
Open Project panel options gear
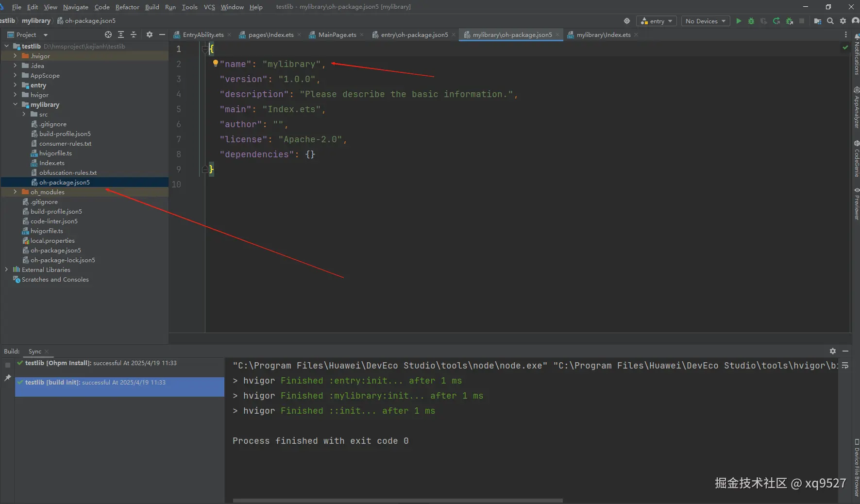coord(150,34)
